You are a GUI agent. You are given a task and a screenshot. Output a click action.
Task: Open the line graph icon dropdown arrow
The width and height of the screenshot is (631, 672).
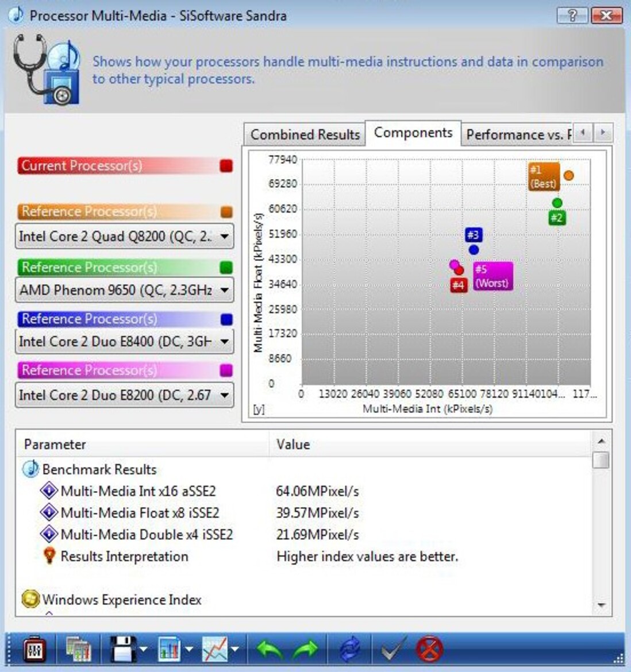click(235, 649)
